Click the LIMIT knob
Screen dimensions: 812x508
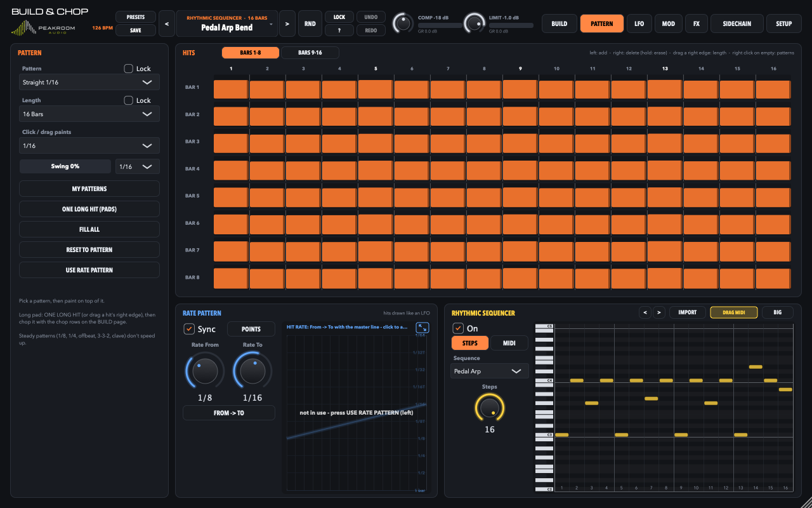[474, 23]
